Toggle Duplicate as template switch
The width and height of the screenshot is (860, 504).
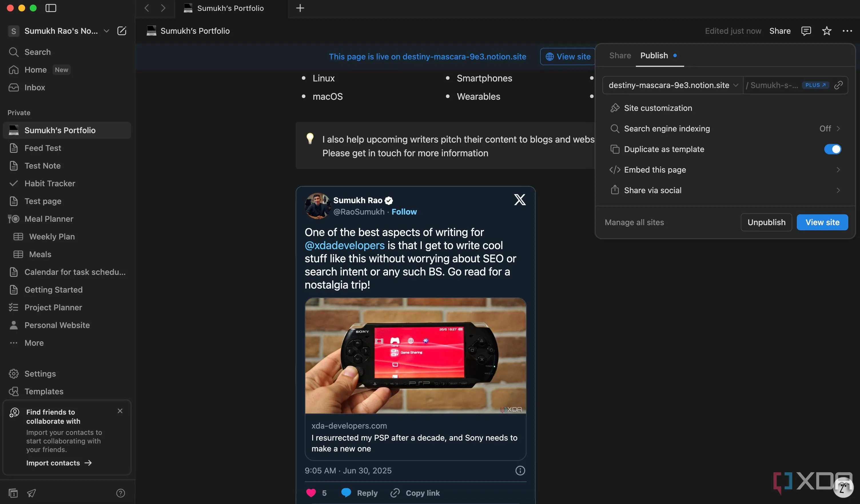point(832,149)
